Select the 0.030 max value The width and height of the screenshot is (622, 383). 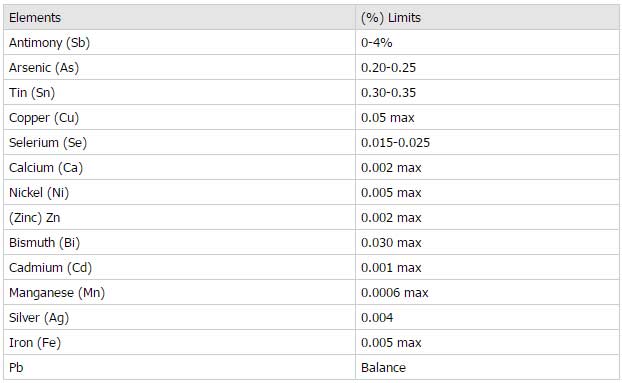click(391, 243)
